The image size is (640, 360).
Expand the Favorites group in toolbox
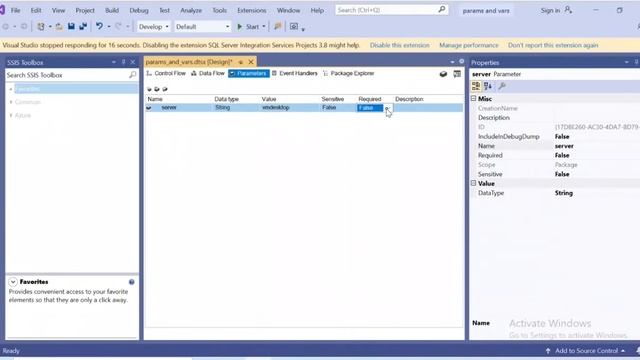11,89
